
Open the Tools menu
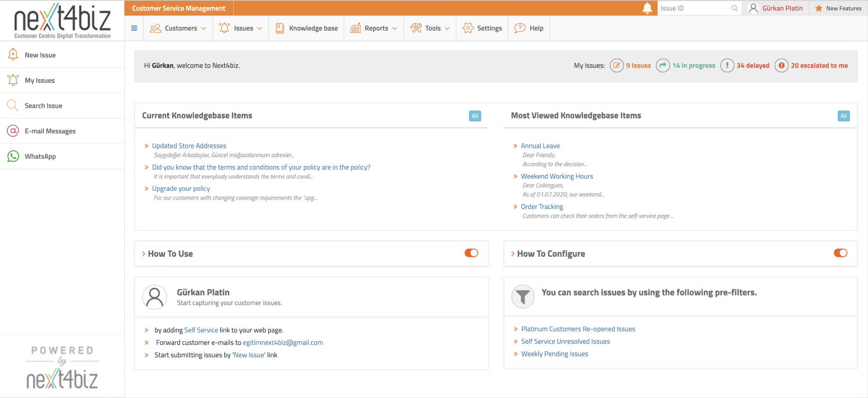coord(430,28)
